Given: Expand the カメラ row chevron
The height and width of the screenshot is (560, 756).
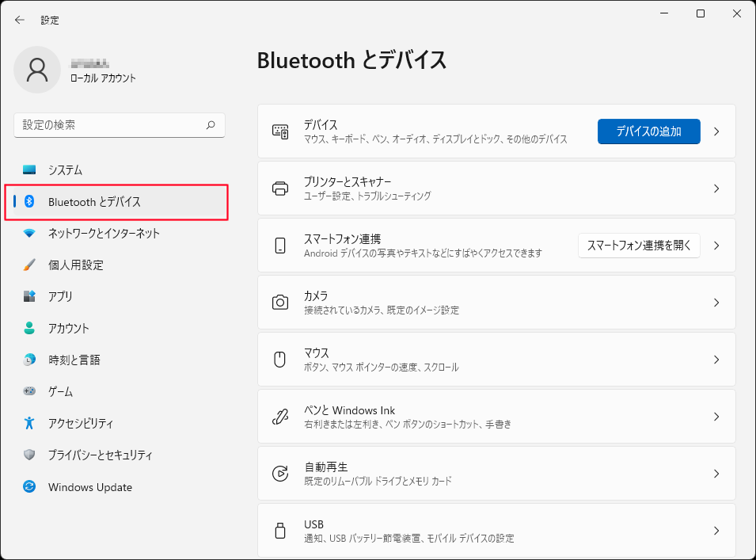Looking at the screenshot, I should point(716,303).
